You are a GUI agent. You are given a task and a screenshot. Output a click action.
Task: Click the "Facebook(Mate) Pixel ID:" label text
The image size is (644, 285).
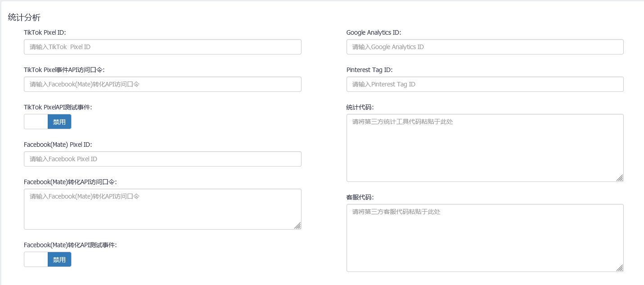pos(58,145)
